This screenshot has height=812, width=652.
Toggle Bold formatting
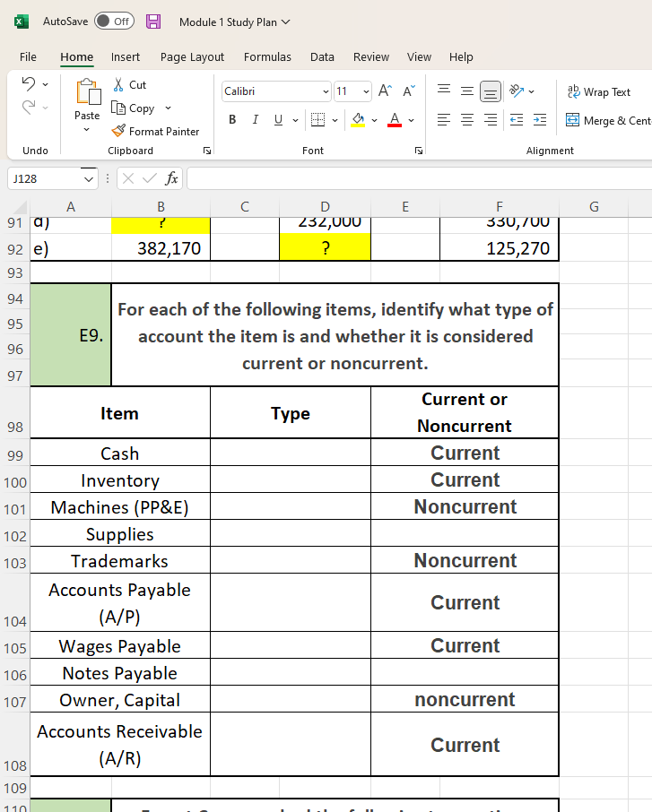click(232, 119)
